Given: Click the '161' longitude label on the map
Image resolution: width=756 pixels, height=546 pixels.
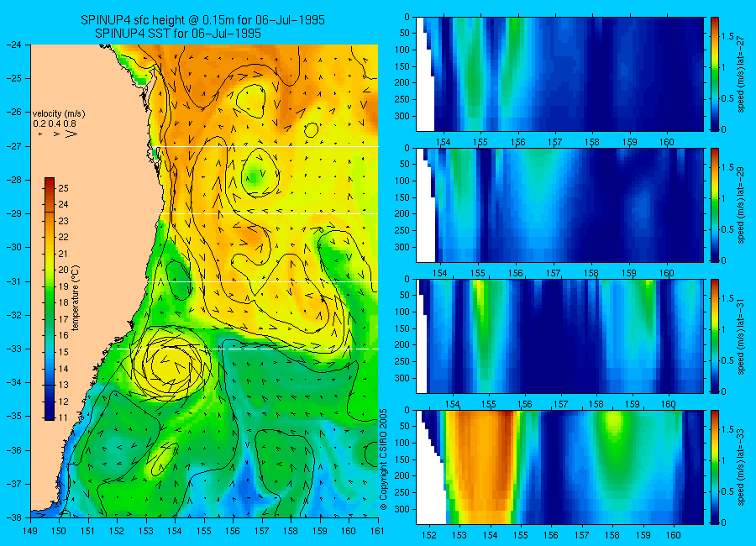Looking at the screenshot, I should (x=377, y=531).
